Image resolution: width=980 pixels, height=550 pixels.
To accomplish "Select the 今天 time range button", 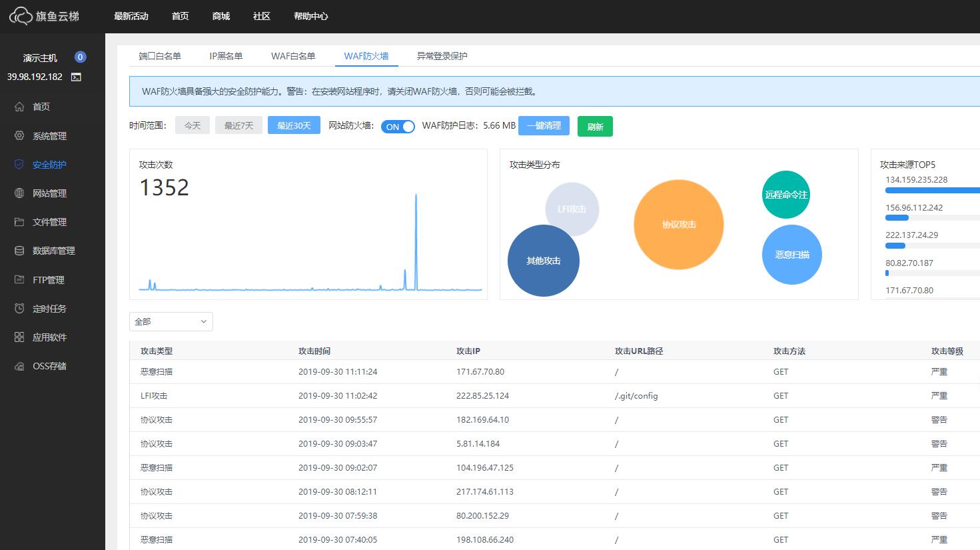I will pos(193,125).
